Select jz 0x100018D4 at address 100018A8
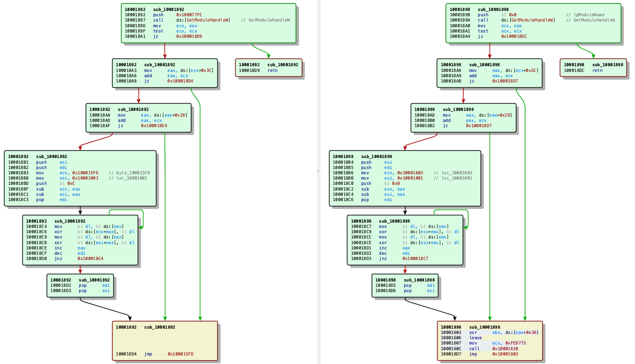The width and height of the screenshot is (635, 364). click(x=154, y=81)
